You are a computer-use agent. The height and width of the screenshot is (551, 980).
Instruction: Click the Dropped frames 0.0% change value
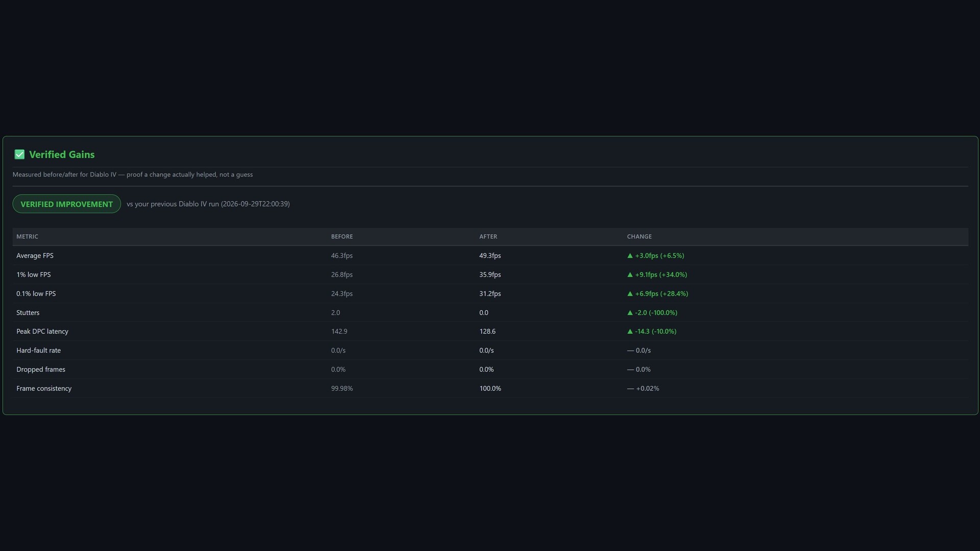643,369
